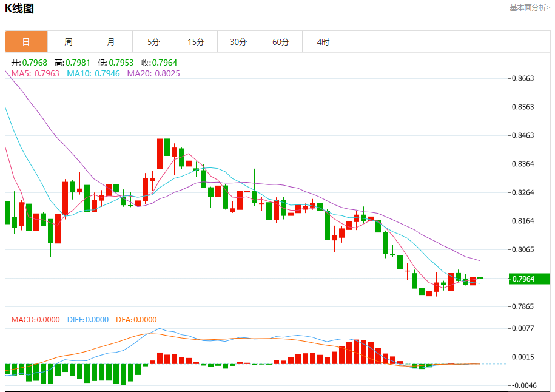The height and width of the screenshot is (392, 555).
Task: Click the 0.8463 price axis label
Action: point(523,136)
